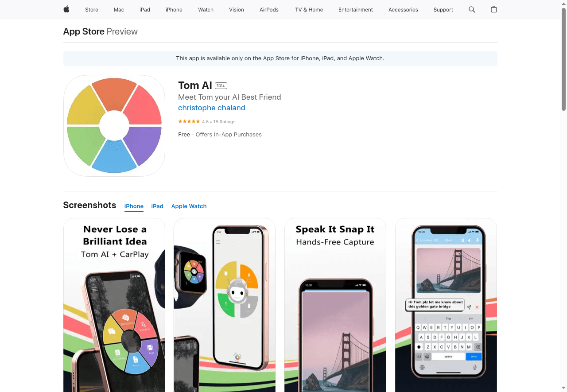567x392 pixels.
Task: Switch to the iPad screenshots tab
Action: pyautogui.click(x=157, y=206)
